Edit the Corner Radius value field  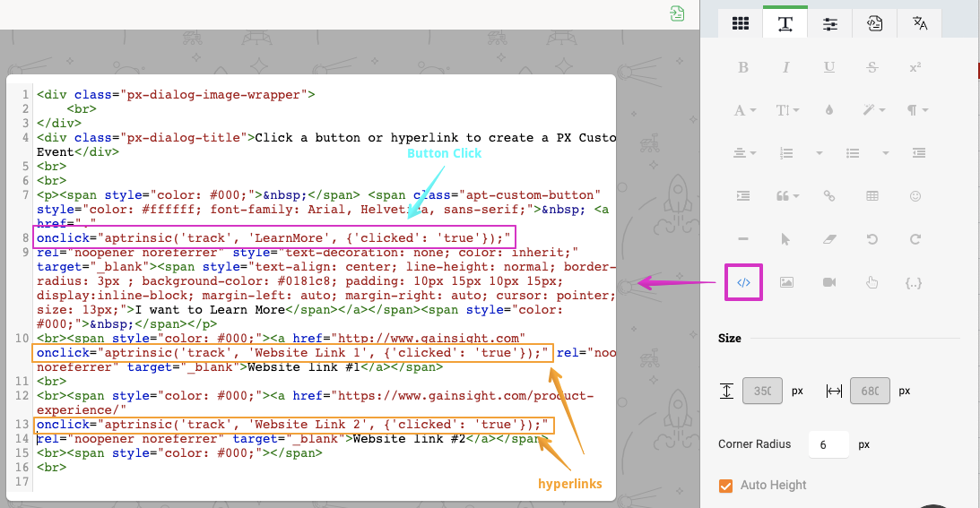pyautogui.click(x=828, y=444)
